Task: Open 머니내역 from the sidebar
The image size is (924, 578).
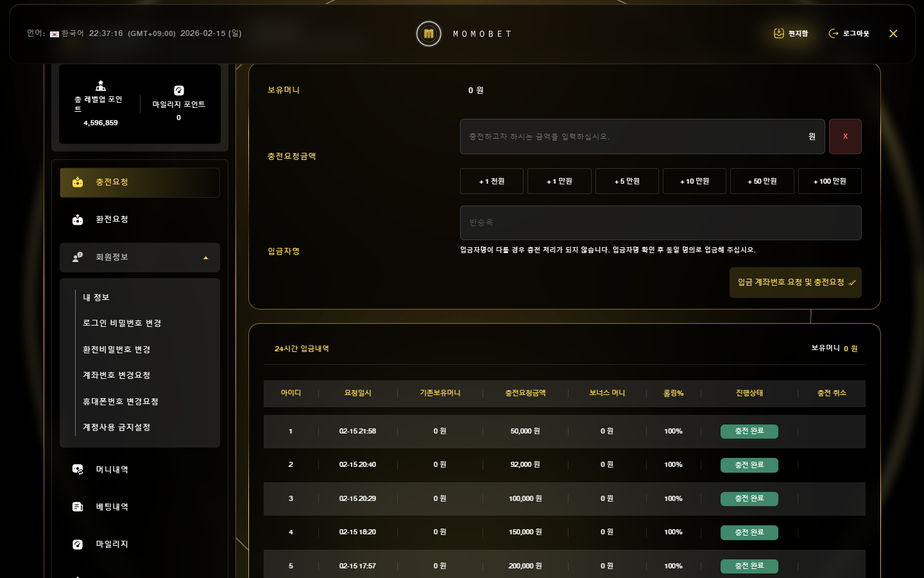Action: pos(112,469)
